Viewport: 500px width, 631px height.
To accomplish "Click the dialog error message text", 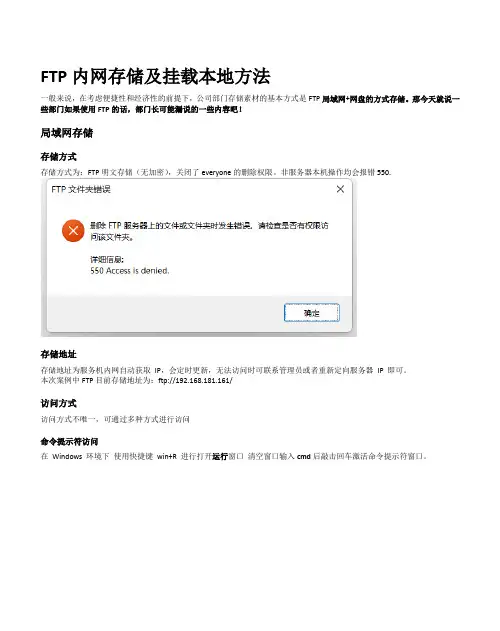I will click(209, 231).
